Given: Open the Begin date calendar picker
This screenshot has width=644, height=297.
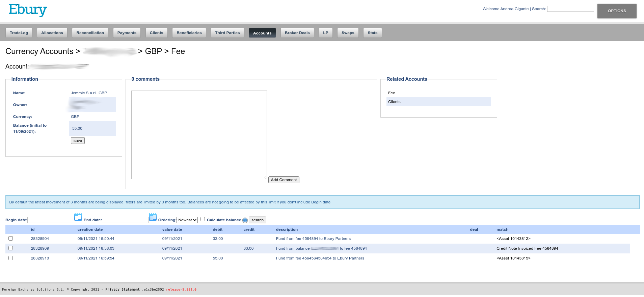Looking at the screenshot, I should click(78, 217).
